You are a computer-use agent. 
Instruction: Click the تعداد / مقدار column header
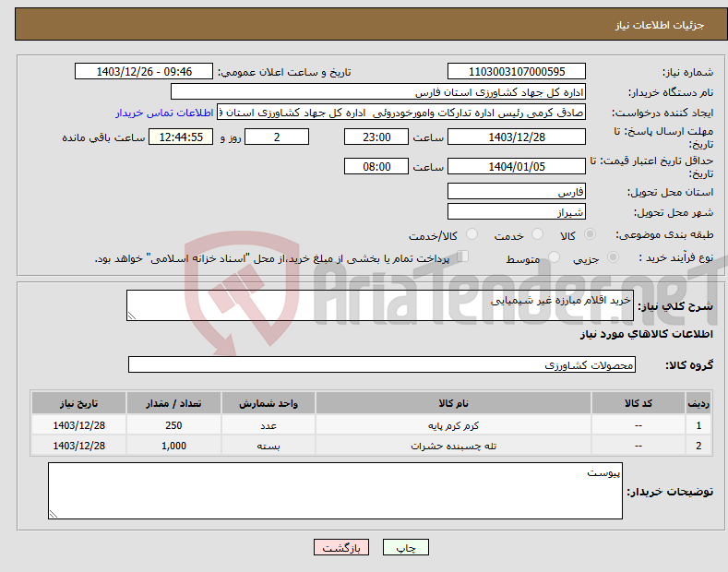click(x=173, y=403)
